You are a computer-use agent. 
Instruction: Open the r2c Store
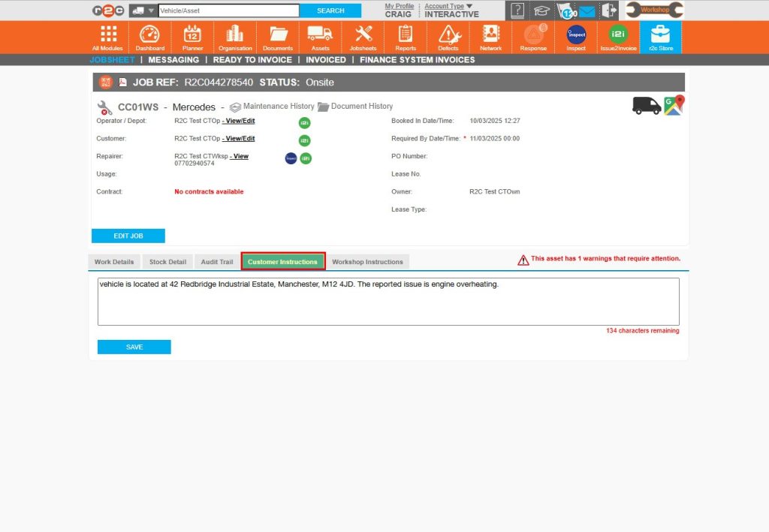coord(660,36)
